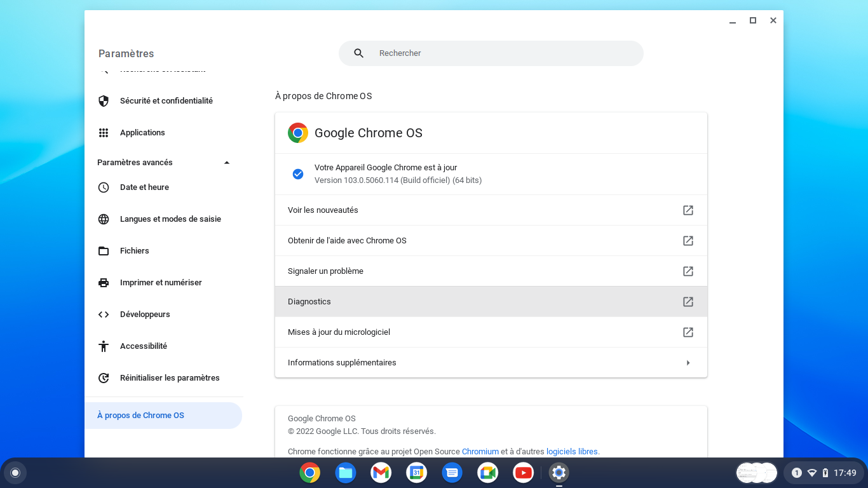Open Google Calendar from the shelf
Image resolution: width=868 pixels, height=488 pixels.
point(417,473)
